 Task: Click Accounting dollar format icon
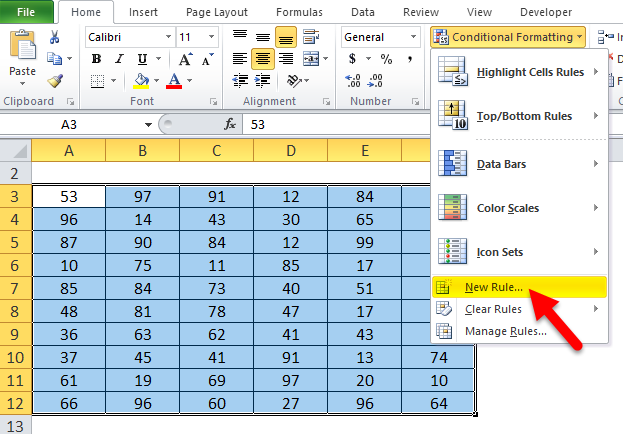(352, 59)
